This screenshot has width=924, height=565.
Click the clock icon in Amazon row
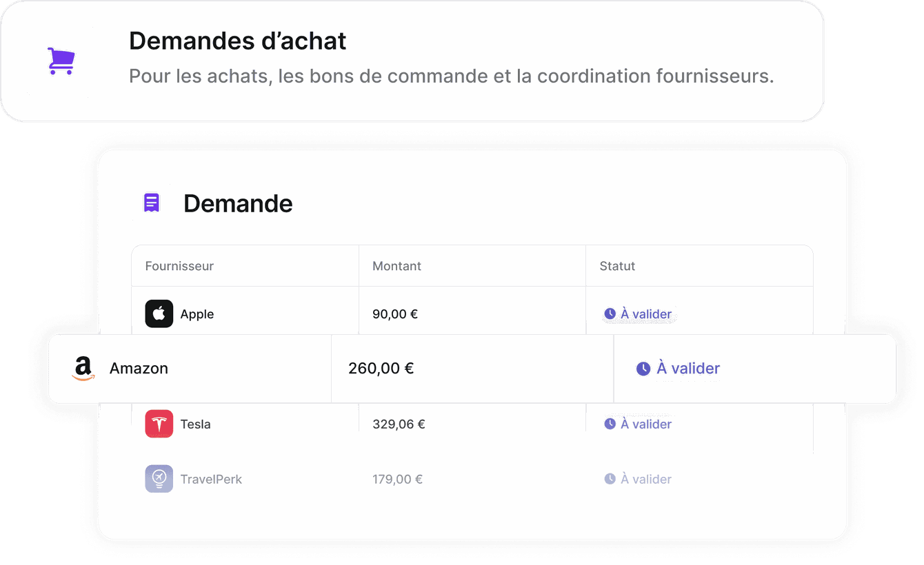pos(643,369)
